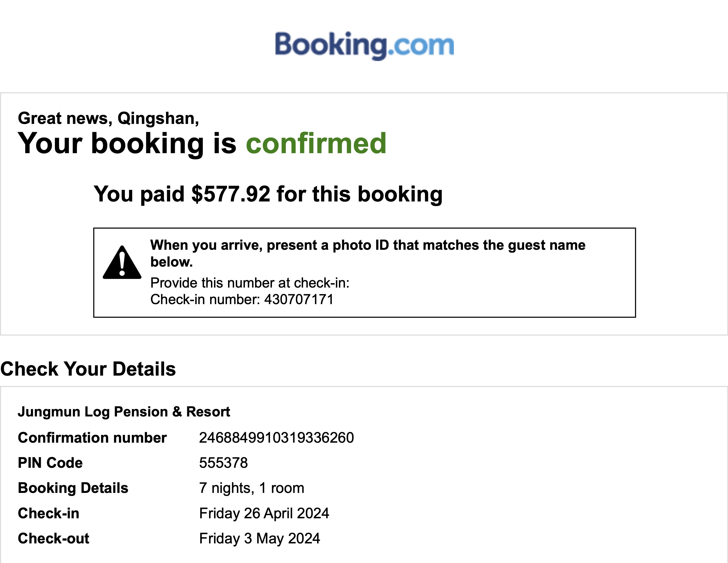Click the confirmation number value 2468849910319336260
This screenshot has width=728, height=563.
pyautogui.click(x=276, y=438)
